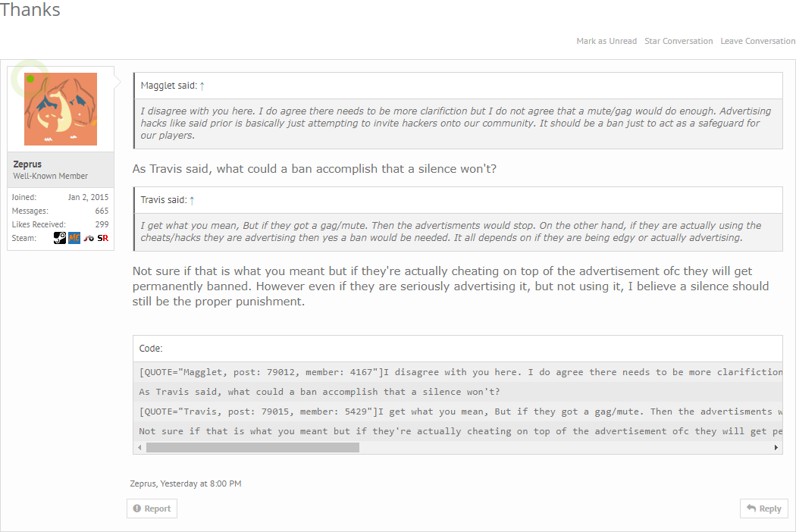Image resolution: width=796 pixels, height=532 pixels.
Task: Click the green online status indicator
Action: coord(30,79)
